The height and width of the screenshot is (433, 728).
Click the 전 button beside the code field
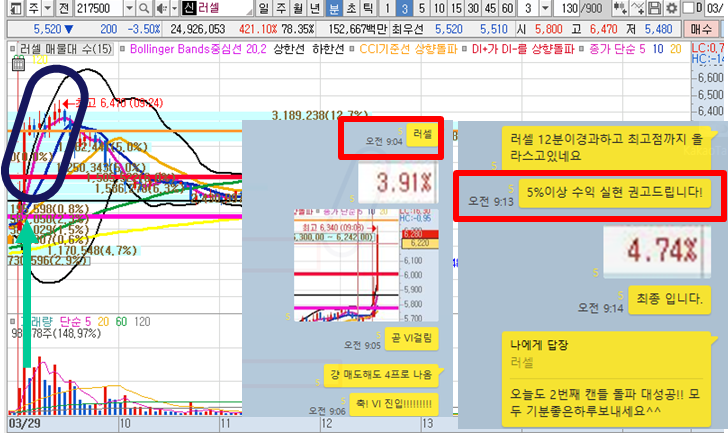tap(64, 8)
